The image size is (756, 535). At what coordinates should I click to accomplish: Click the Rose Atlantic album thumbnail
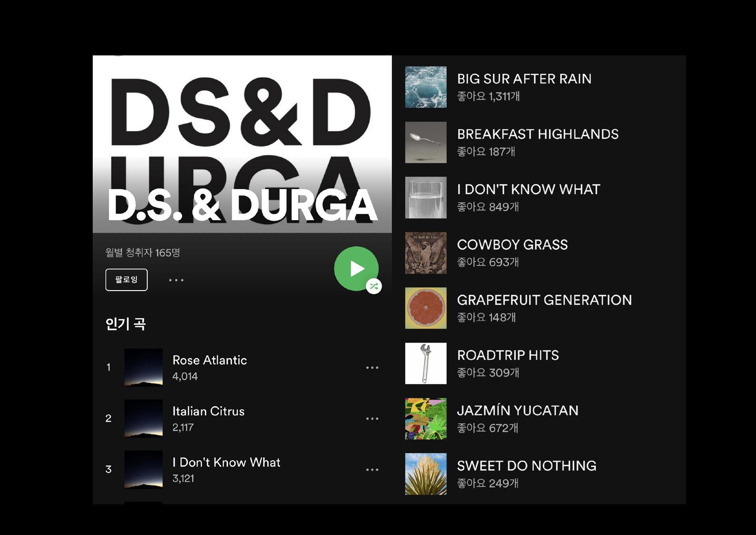coord(143,367)
